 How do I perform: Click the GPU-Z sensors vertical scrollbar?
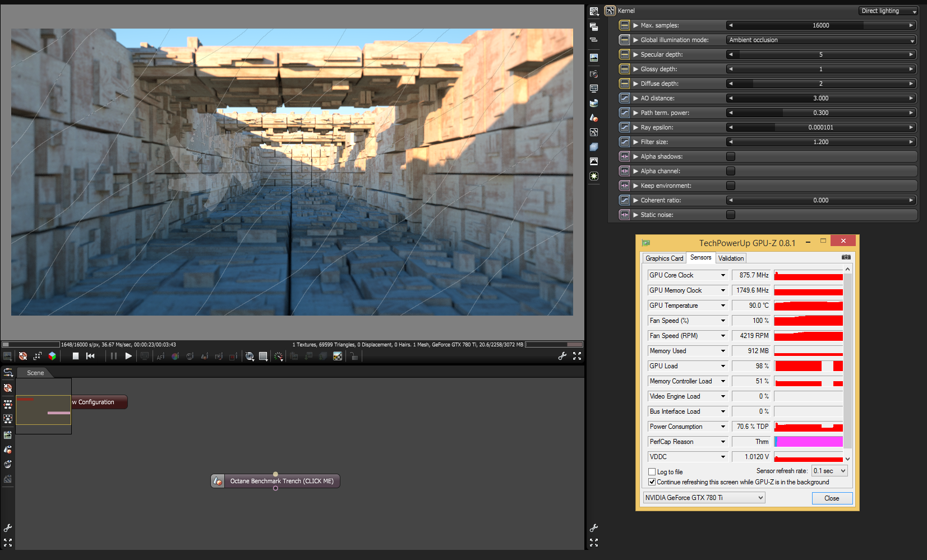point(847,364)
